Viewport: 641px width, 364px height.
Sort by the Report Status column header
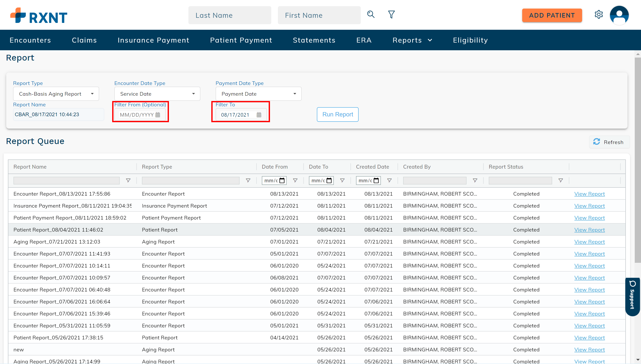(x=506, y=167)
